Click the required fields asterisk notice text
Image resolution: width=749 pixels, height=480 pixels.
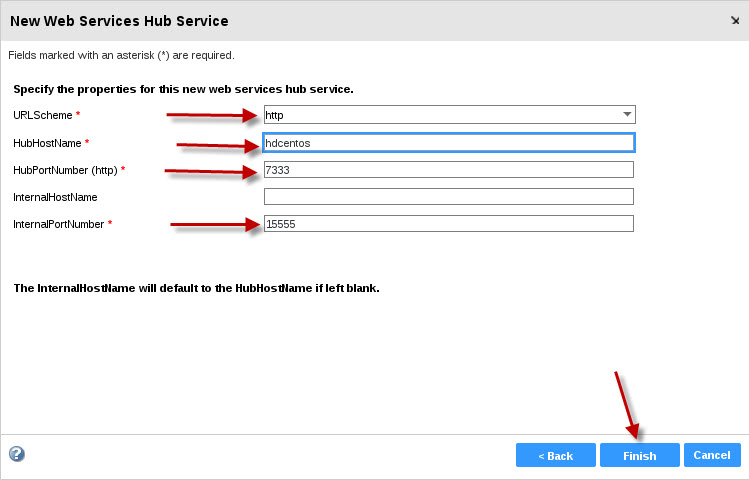[x=121, y=55]
